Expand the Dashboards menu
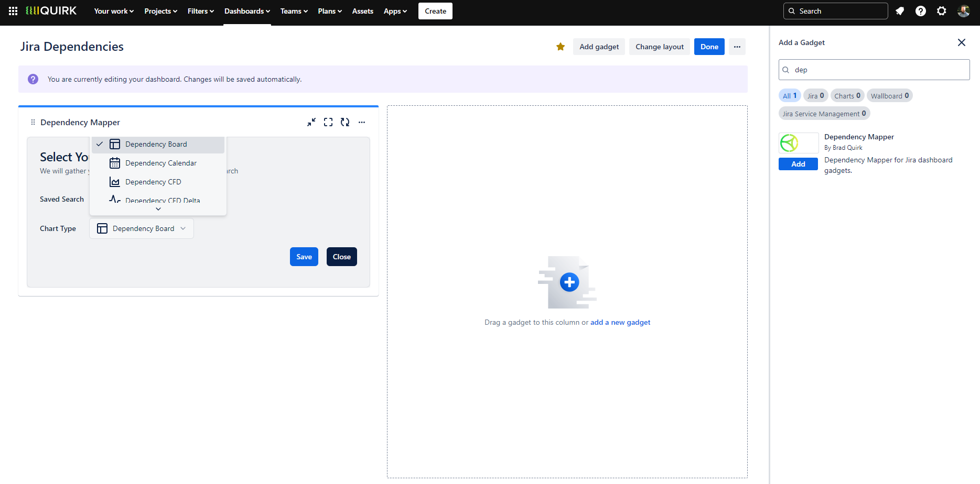The image size is (980, 484). [x=247, y=11]
